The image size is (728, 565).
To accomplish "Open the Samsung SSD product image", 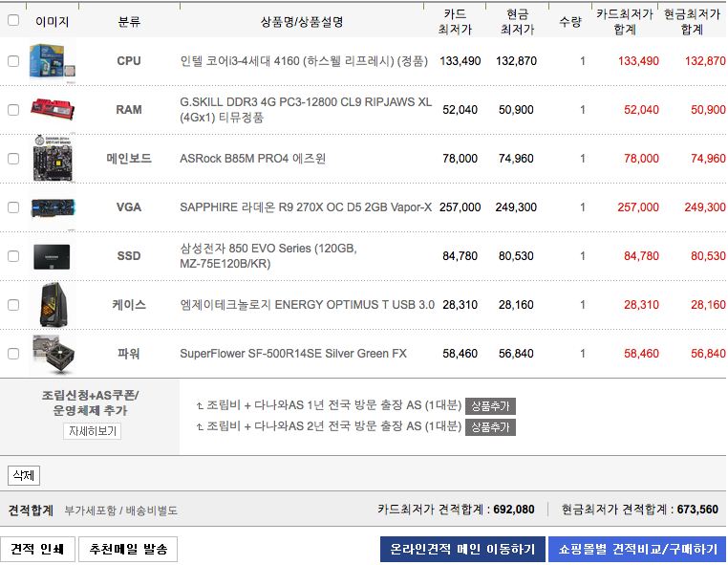I will point(52,256).
